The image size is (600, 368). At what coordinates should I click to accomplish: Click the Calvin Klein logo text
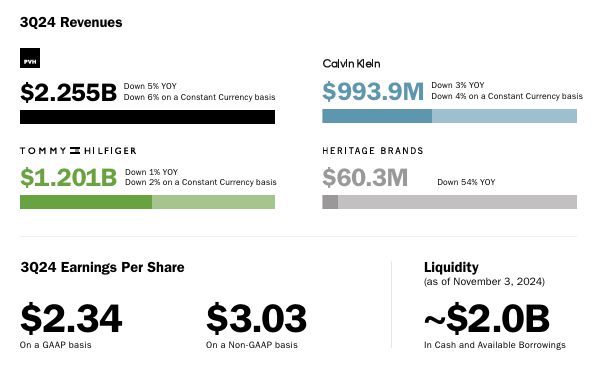(351, 64)
